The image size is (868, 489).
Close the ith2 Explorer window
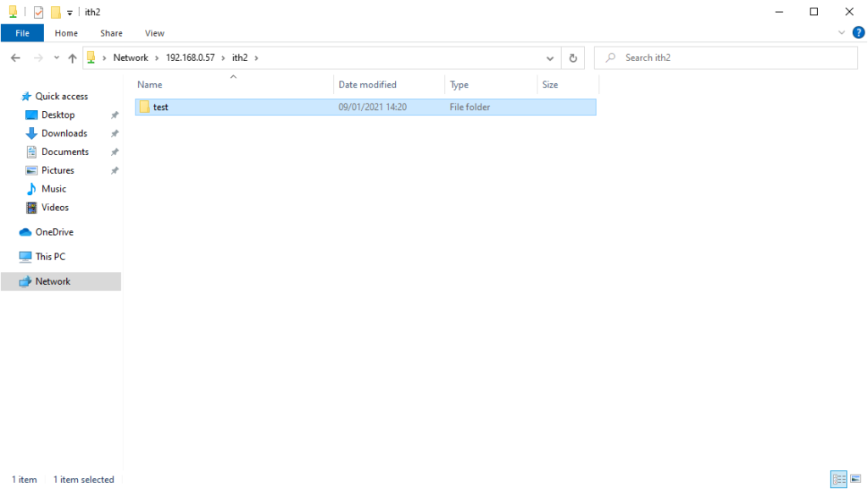[x=849, y=12]
